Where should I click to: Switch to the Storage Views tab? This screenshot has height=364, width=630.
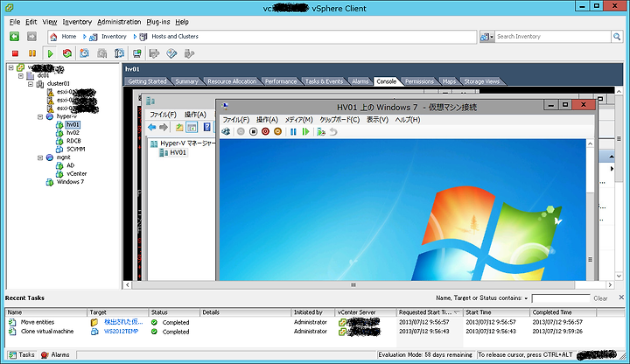pos(482,81)
